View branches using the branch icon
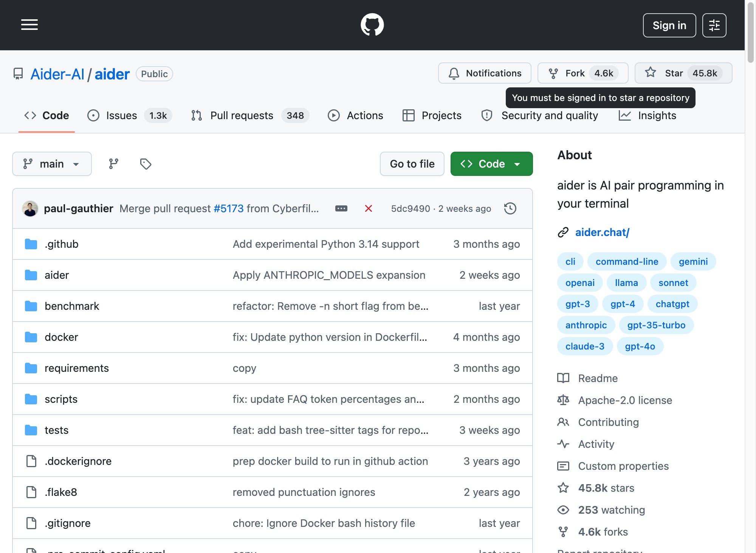Screen dimensions: 756x553 point(114,164)
